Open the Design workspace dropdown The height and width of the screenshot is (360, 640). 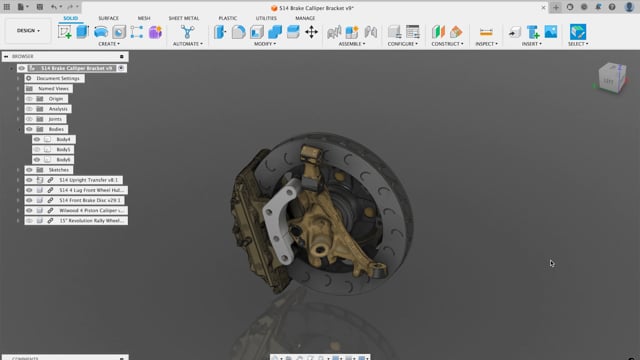[28, 31]
